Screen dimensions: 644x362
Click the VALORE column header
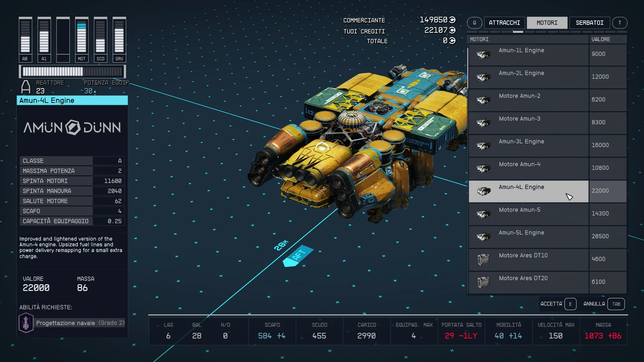point(608,39)
